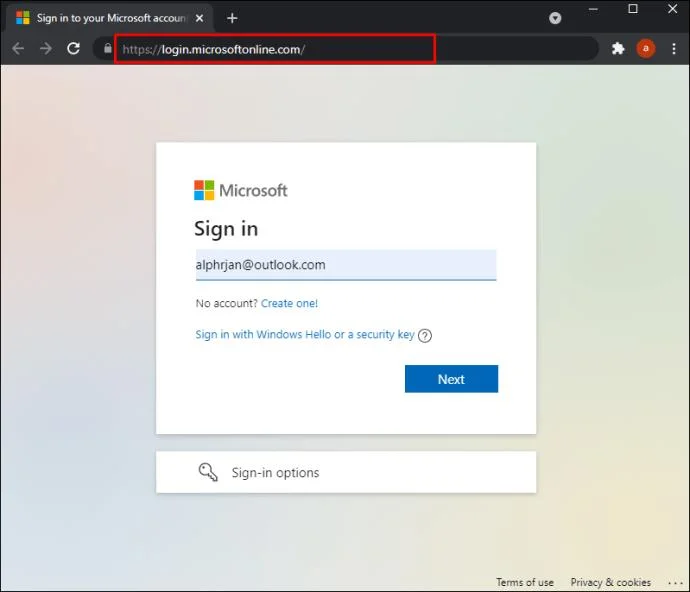Open the Privacy & cookies link

tap(610, 582)
